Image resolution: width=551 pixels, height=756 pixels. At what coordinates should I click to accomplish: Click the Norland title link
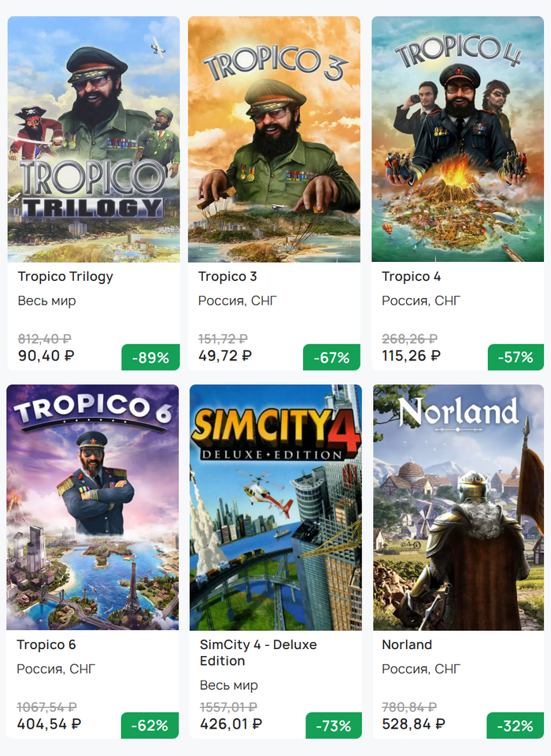click(x=407, y=645)
